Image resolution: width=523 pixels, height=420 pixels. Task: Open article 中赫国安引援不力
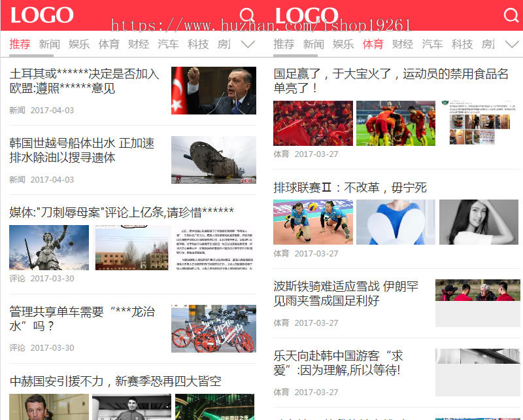116,381
